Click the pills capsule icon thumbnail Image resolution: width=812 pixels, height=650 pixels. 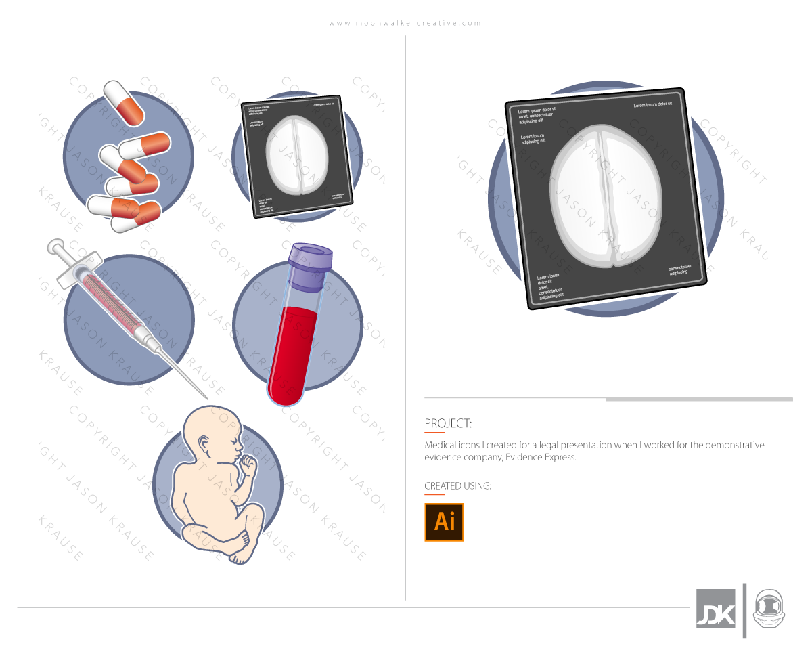122,156
